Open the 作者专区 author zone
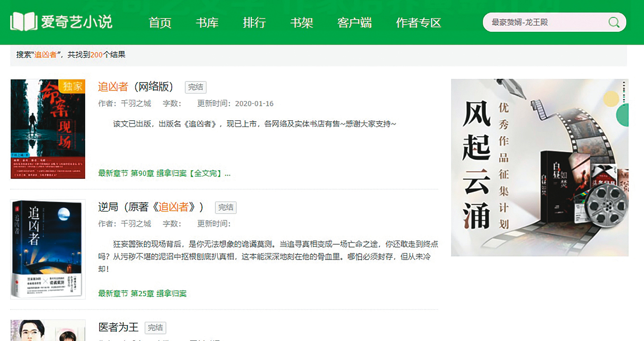Screen dimensions: 644x341 (x=418, y=23)
